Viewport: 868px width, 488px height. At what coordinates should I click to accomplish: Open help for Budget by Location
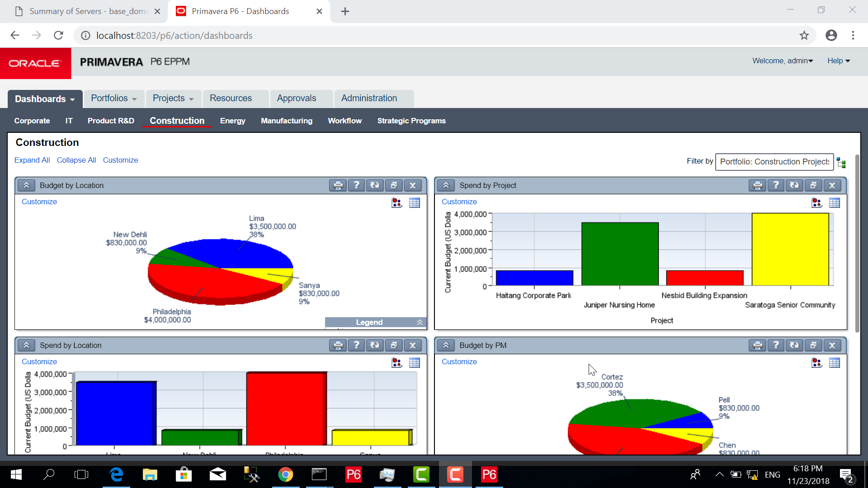point(357,185)
